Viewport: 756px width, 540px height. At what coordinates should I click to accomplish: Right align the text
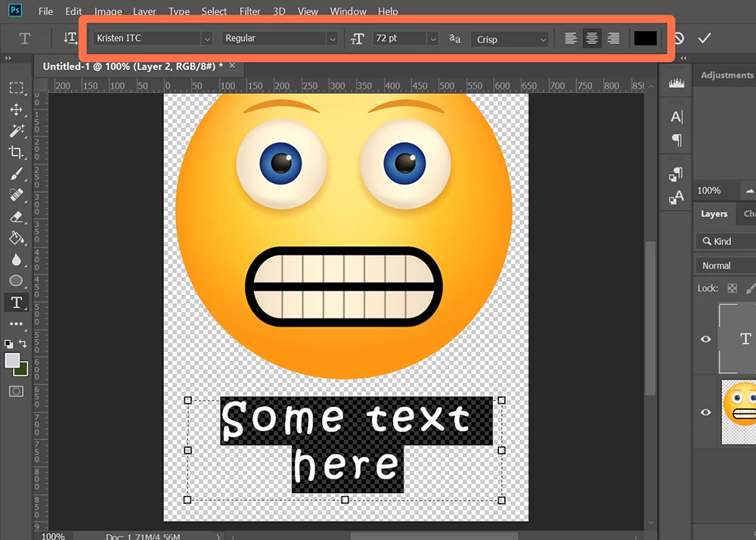coord(613,38)
